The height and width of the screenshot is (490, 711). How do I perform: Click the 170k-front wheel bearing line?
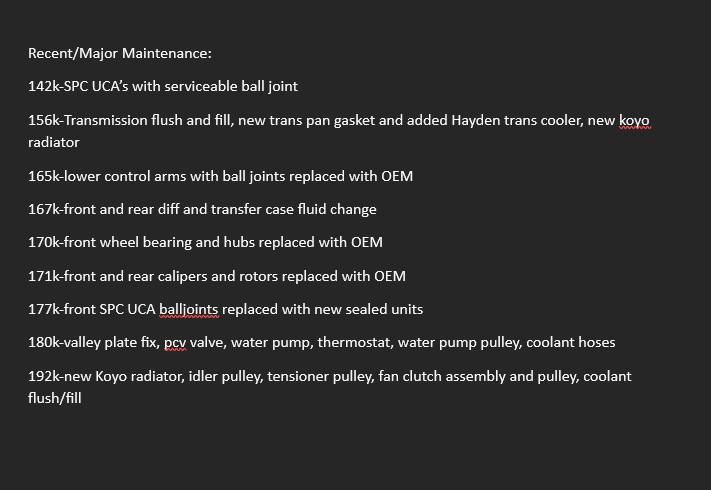tap(205, 242)
